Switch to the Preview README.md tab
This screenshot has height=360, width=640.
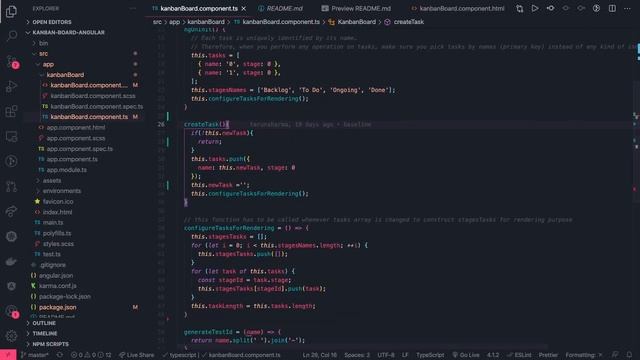point(356,8)
